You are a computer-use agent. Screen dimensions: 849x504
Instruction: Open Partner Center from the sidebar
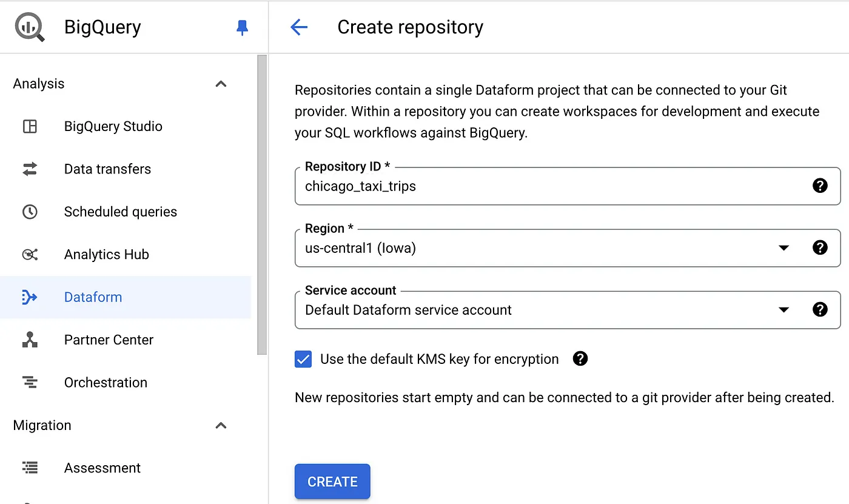[108, 340]
